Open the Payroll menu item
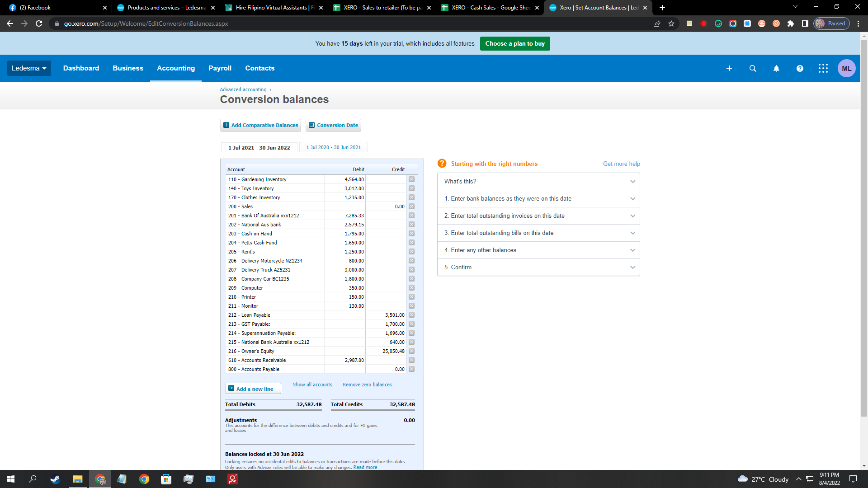 [x=220, y=68]
